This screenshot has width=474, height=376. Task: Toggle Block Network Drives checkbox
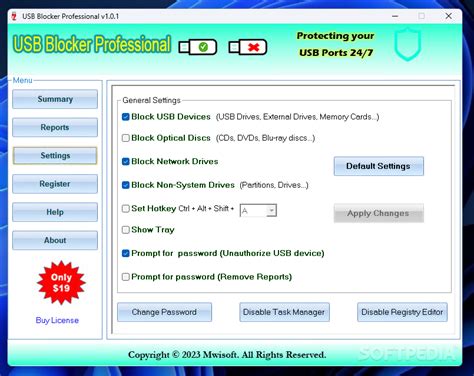point(126,162)
